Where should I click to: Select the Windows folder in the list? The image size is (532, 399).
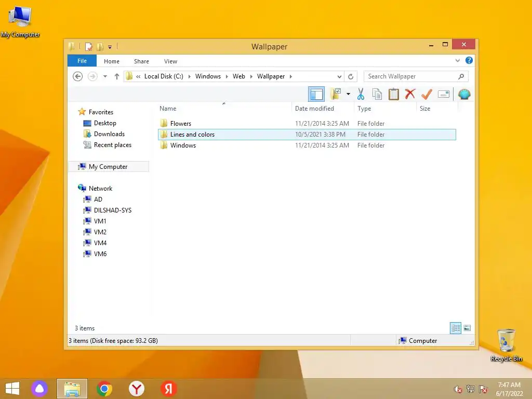(307, 145)
